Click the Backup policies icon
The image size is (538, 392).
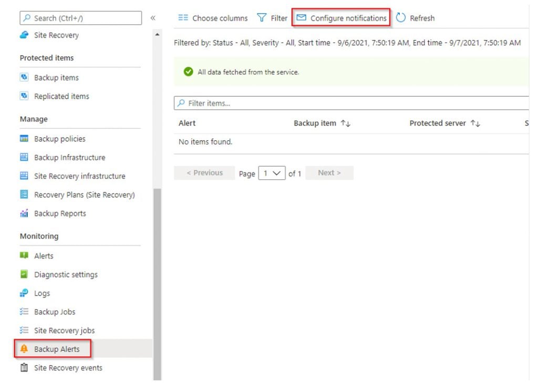click(x=24, y=139)
